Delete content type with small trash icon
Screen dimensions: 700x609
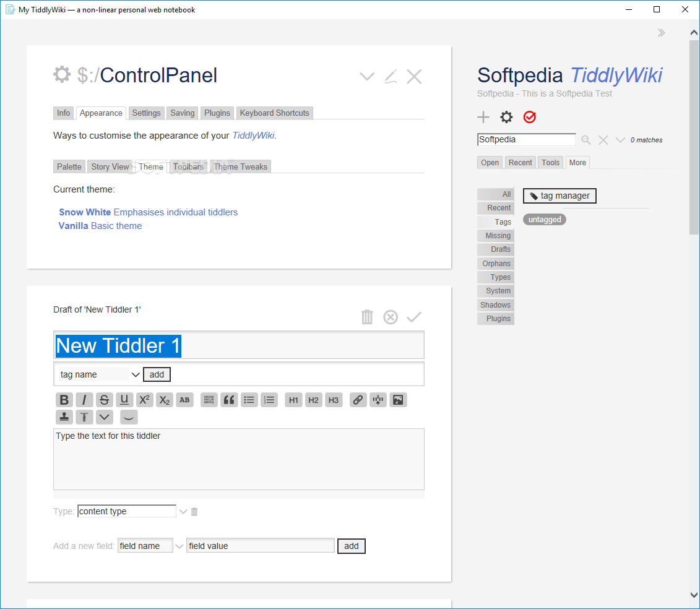click(x=194, y=511)
